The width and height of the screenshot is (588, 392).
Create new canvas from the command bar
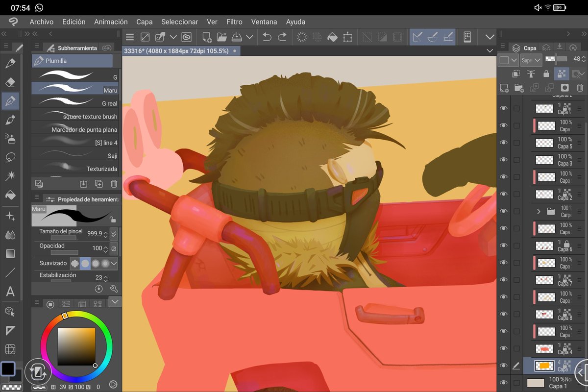click(207, 37)
